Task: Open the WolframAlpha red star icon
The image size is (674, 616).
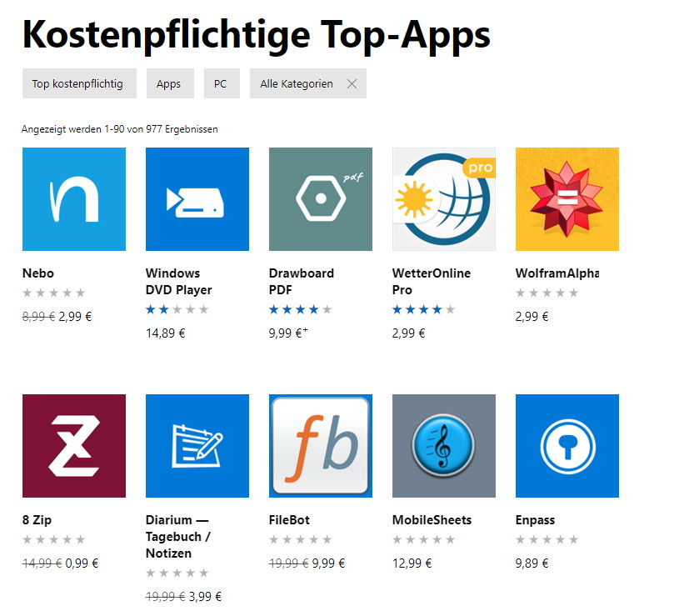Action: [567, 199]
